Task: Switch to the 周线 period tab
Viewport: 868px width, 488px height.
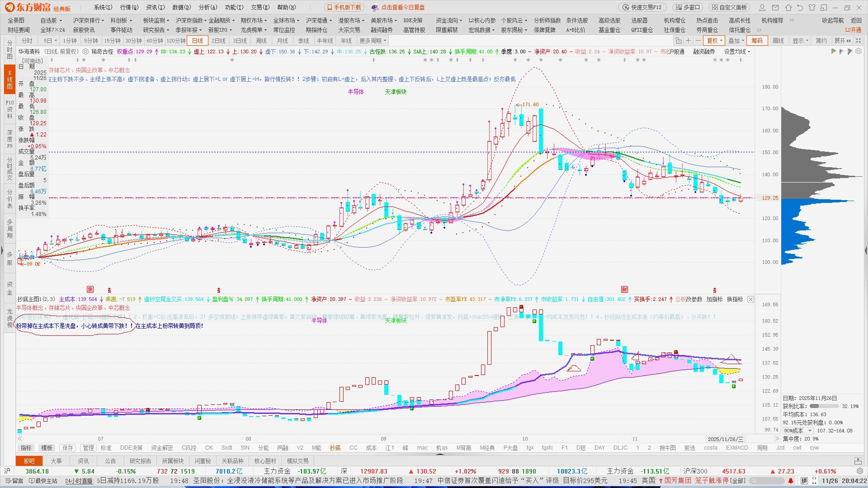Action: pos(261,41)
